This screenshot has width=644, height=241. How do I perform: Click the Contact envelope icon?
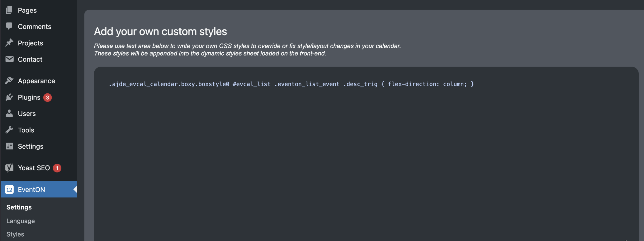point(9,59)
